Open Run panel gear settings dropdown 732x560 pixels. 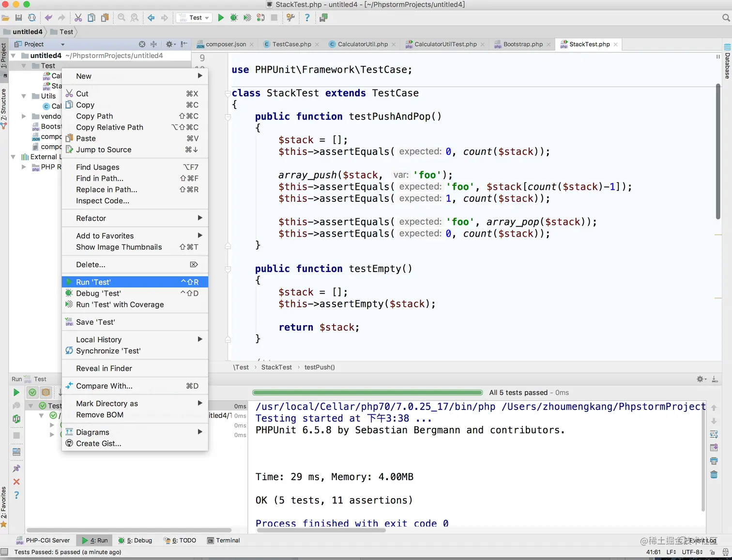coord(701,379)
